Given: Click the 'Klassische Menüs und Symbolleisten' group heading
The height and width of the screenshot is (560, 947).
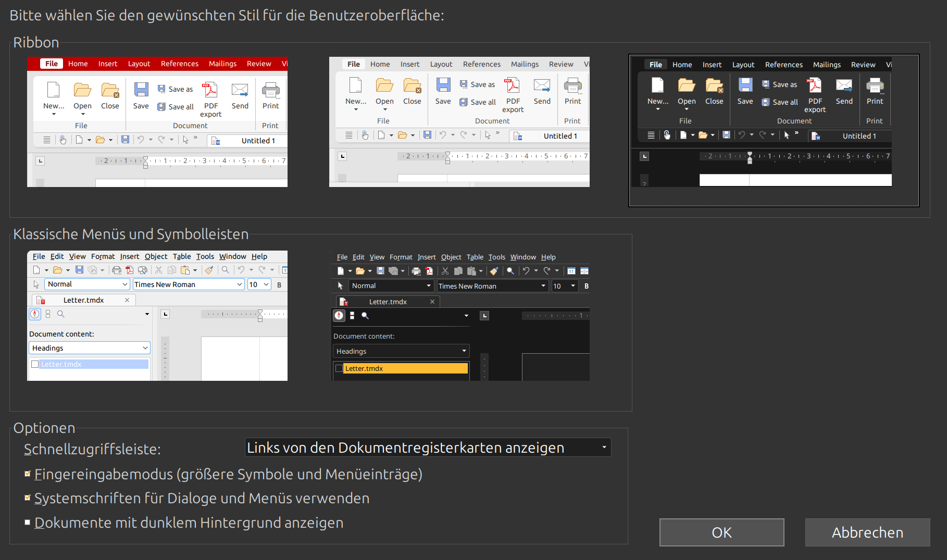Looking at the screenshot, I should coord(131,234).
